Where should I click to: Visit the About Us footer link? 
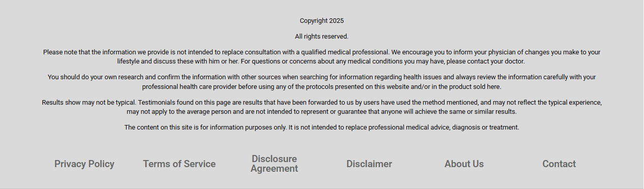pyautogui.click(x=464, y=164)
